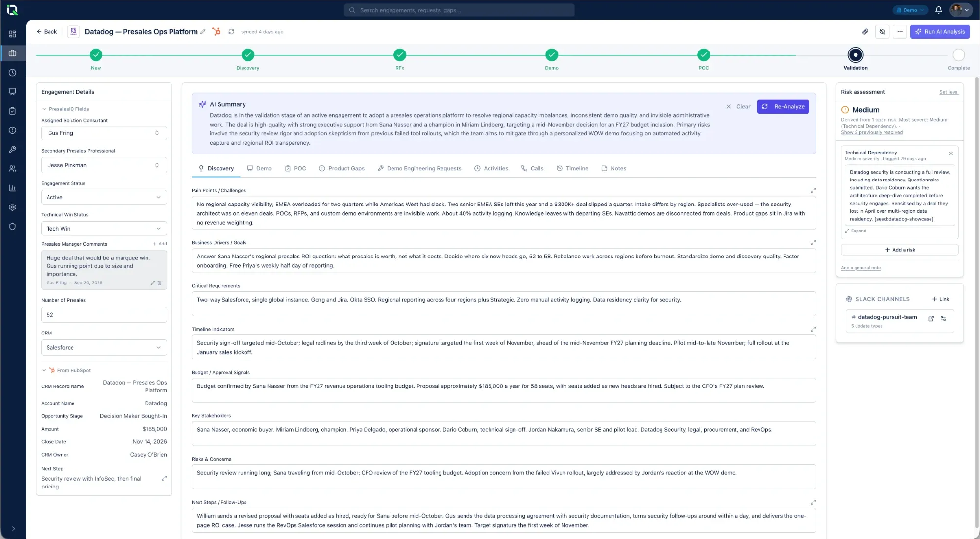Open datadog-pursuit-team channel settings sliders icon
This screenshot has height=539, width=980.
943,319
